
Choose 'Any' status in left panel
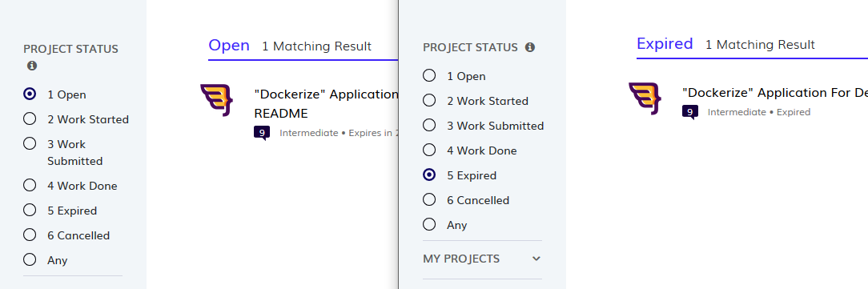(30, 259)
